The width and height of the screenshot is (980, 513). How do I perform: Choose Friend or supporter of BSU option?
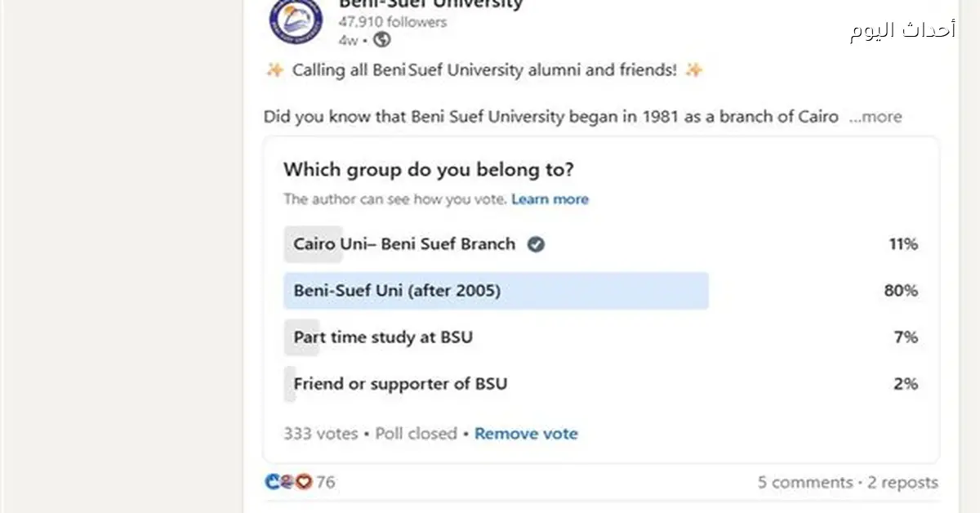[400, 384]
